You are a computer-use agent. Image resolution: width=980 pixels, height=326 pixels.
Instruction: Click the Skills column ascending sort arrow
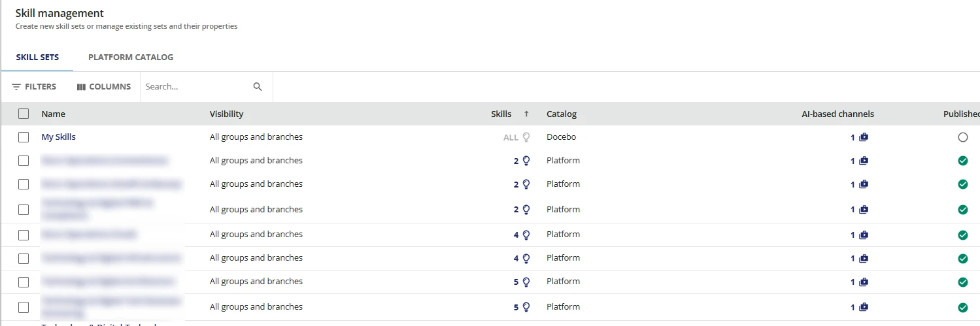coord(526,114)
